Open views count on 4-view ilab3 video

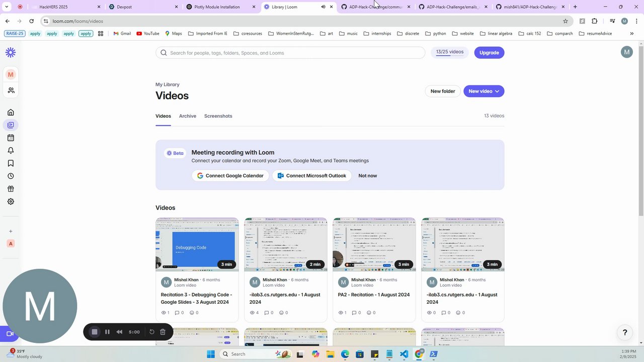[254, 313]
